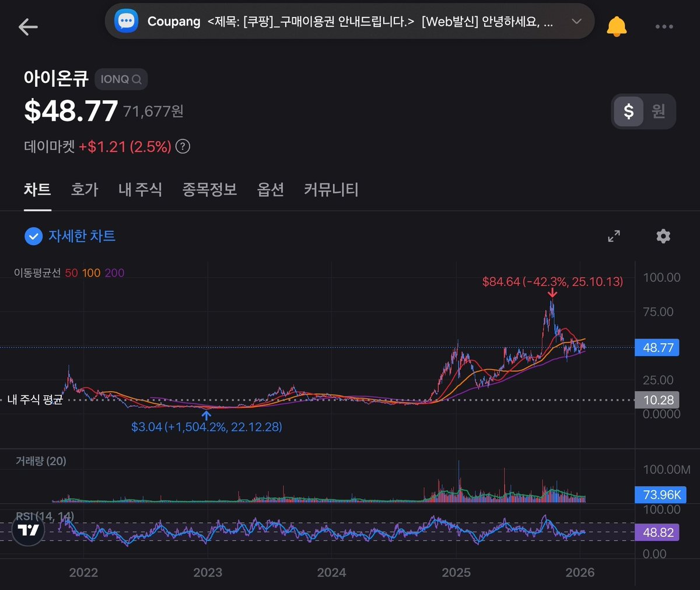Select the 종목정보 tab
Image resolution: width=700 pixels, height=590 pixels.
(x=209, y=190)
